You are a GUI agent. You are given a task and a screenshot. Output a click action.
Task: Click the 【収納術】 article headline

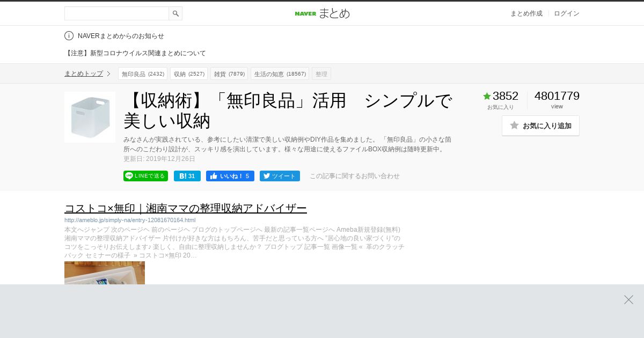tap(288, 111)
